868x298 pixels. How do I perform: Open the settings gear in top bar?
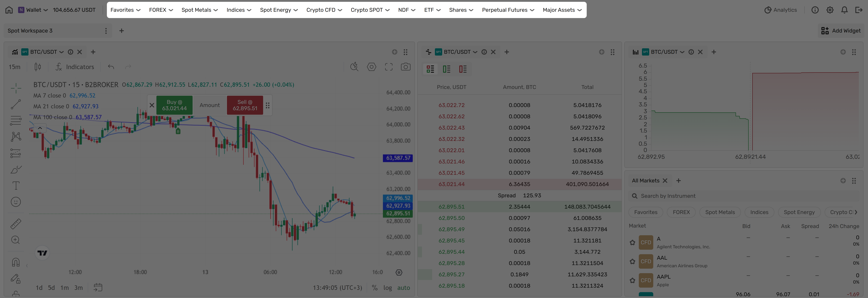click(830, 10)
